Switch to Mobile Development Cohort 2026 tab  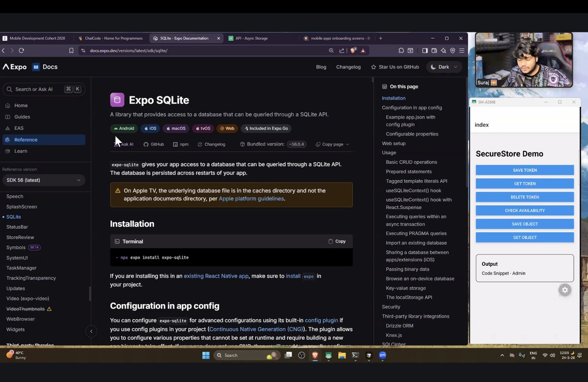pos(37,38)
